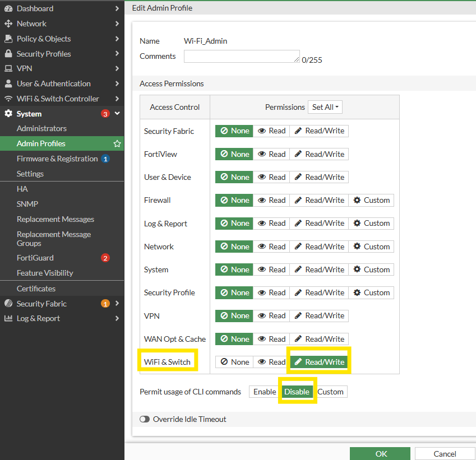476x460 pixels.
Task: Click the blue badge 1 on Firmware & Registration
Action: point(105,159)
